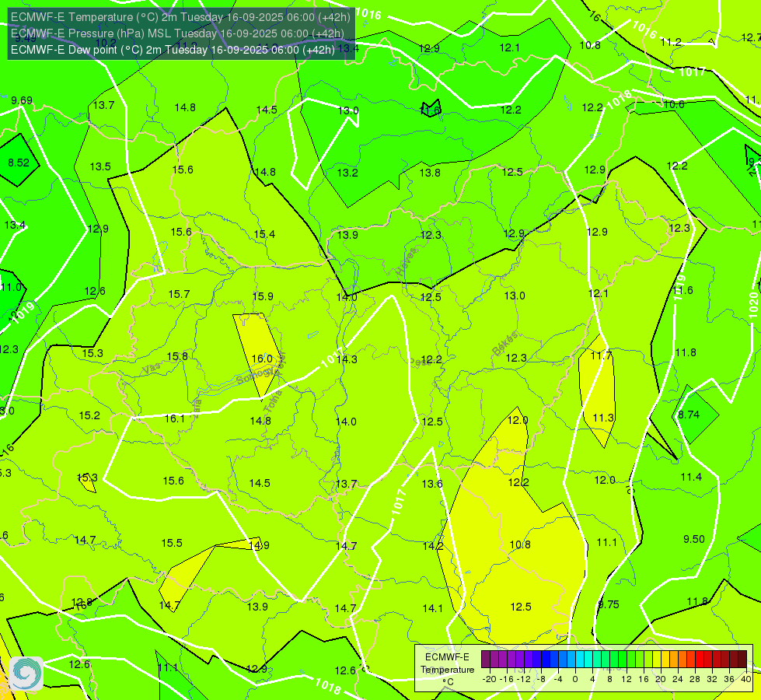Click the 8.52 value in dark green polygon

[19, 163]
